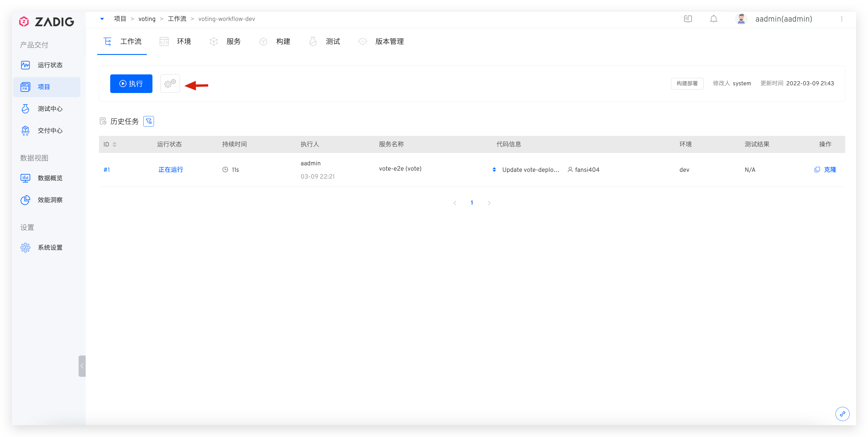This screenshot has height=437, width=868.
Task: Open 运行状态 in the sidebar
Action: [x=50, y=65]
